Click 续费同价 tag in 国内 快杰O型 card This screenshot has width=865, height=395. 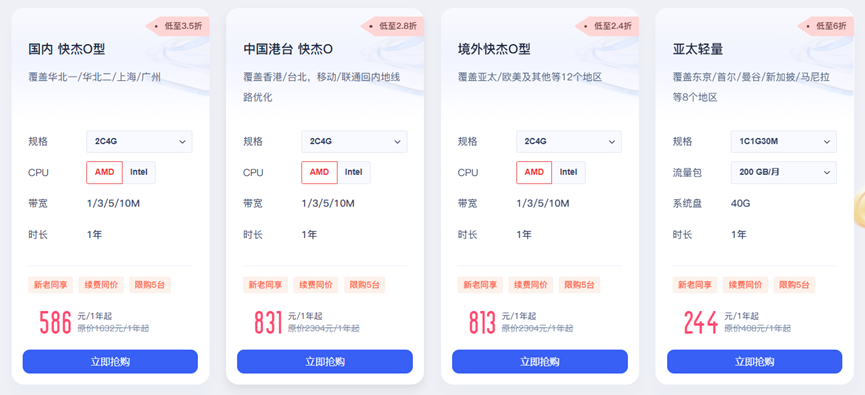(x=101, y=285)
